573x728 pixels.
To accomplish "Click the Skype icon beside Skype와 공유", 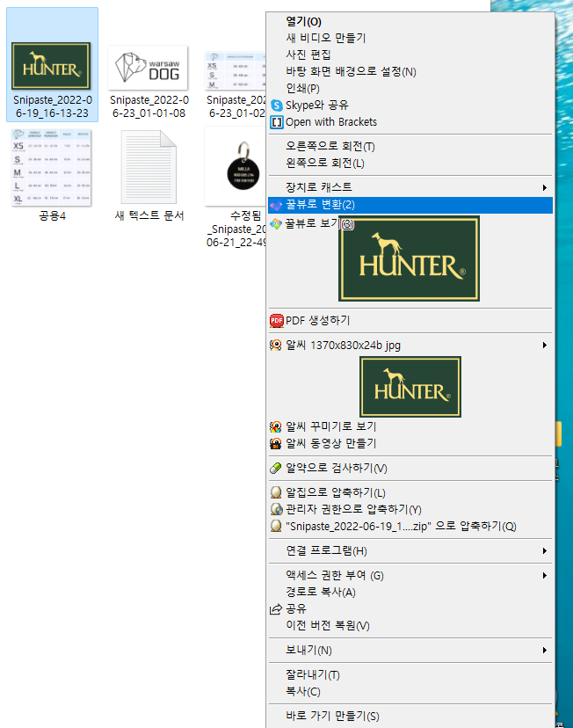I will 277,106.
